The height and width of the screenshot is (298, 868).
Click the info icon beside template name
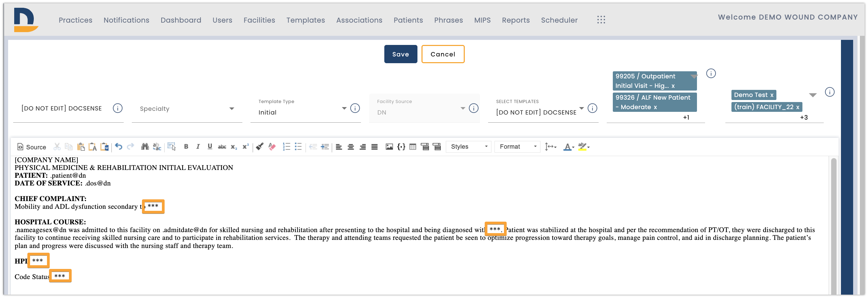(x=118, y=108)
